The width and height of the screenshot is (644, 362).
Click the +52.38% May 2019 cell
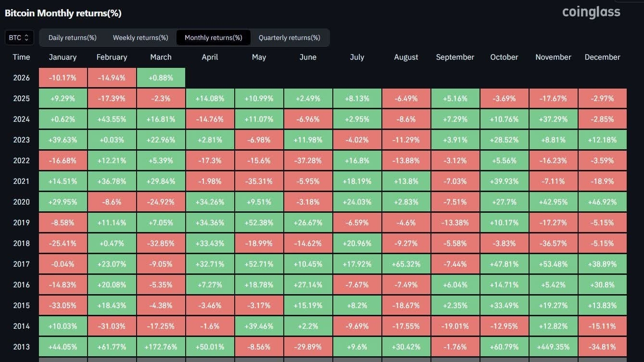pyautogui.click(x=259, y=222)
